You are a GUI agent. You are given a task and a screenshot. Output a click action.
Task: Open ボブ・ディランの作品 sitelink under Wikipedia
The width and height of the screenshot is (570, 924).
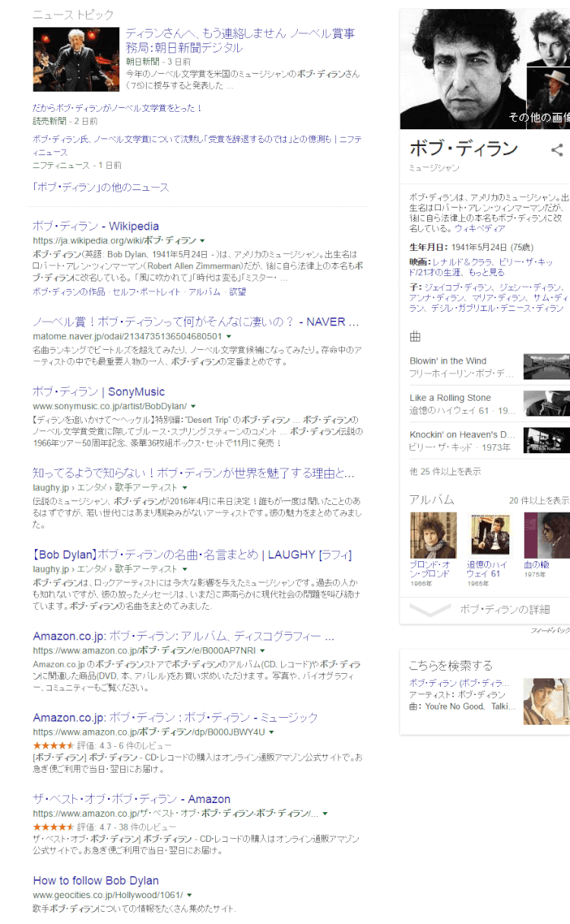pyautogui.click(x=70, y=292)
